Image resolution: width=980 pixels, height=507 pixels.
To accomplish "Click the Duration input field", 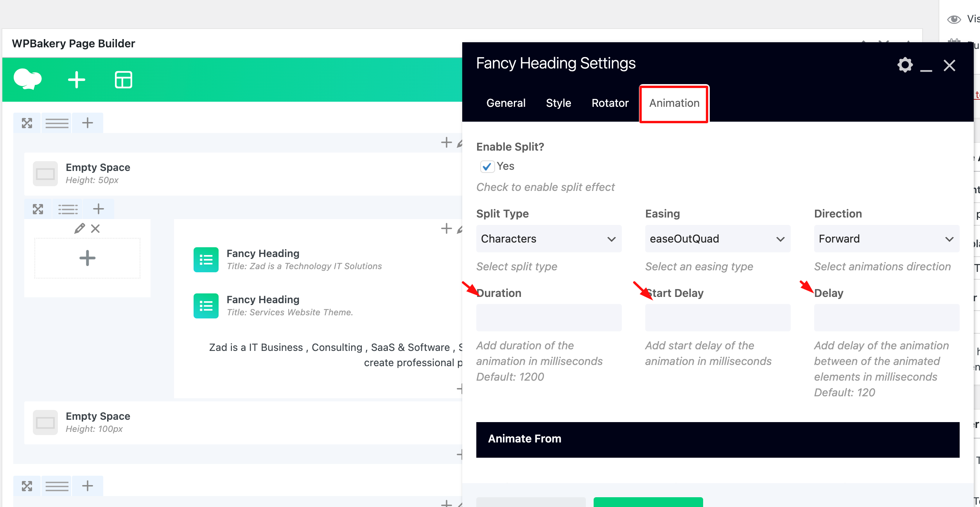I will point(549,318).
